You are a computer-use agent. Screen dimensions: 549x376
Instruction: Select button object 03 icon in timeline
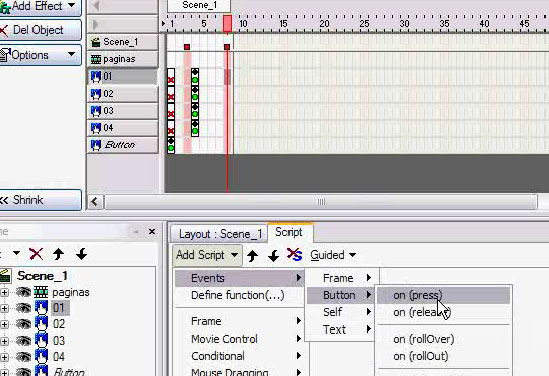tap(96, 111)
